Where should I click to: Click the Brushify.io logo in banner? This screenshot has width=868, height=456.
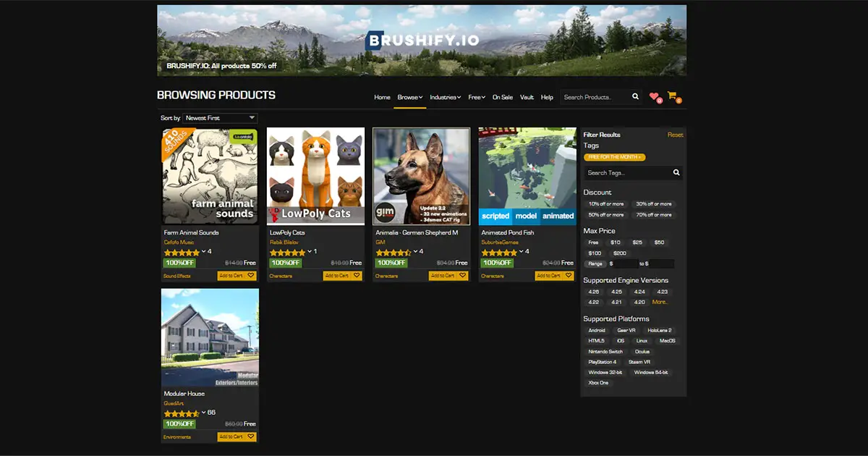point(422,41)
